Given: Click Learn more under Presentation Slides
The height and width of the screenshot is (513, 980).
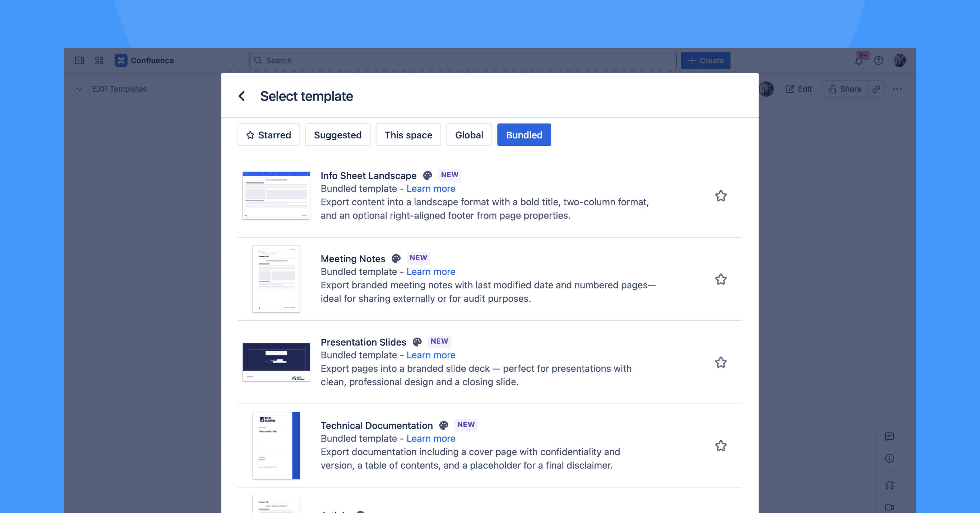Looking at the screenshot, I should click(x=431, y=355).
